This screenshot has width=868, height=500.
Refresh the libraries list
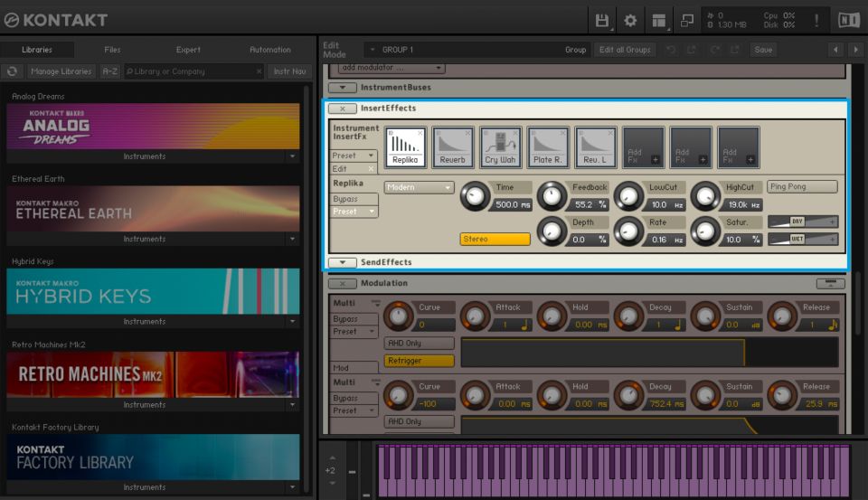13,71
